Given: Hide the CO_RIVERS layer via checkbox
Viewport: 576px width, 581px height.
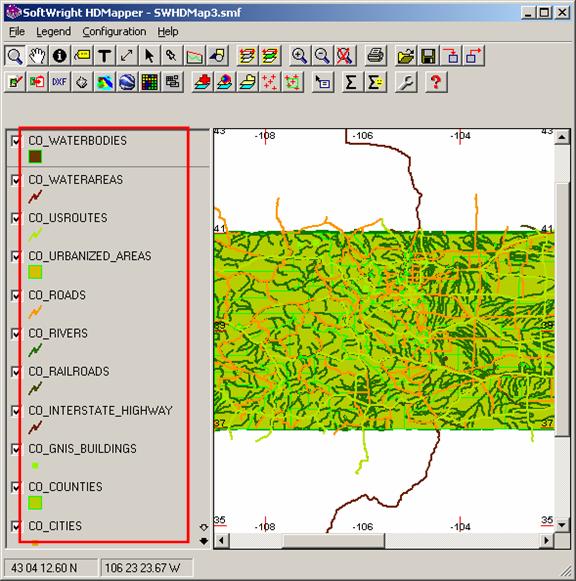Looking at the screenshot, I should 16,333.
